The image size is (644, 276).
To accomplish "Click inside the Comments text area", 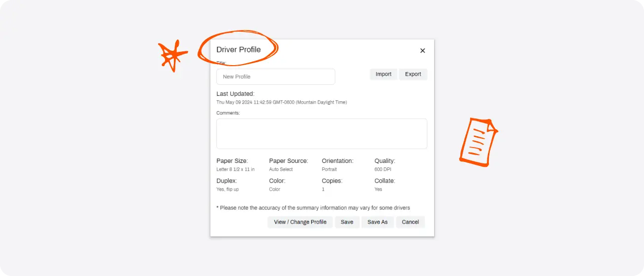I will 322,134.
